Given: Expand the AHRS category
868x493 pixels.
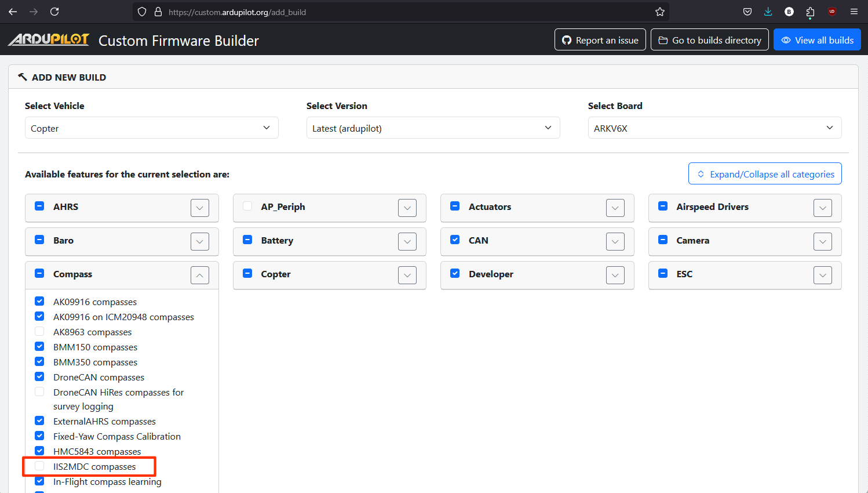Looking at the screenshot, I should pos(200,208).
